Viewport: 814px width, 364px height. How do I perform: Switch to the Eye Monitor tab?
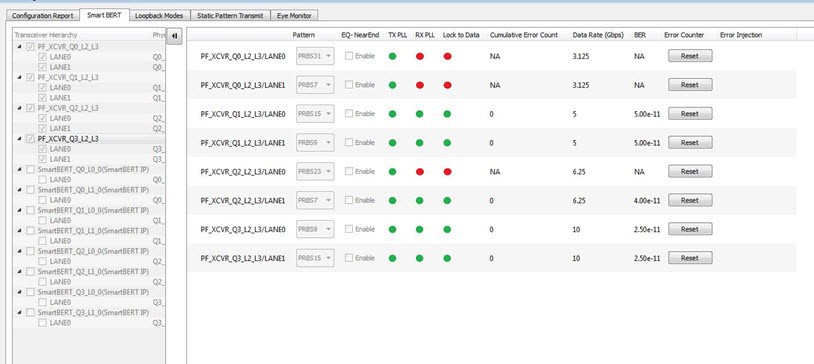pos(294,16)
